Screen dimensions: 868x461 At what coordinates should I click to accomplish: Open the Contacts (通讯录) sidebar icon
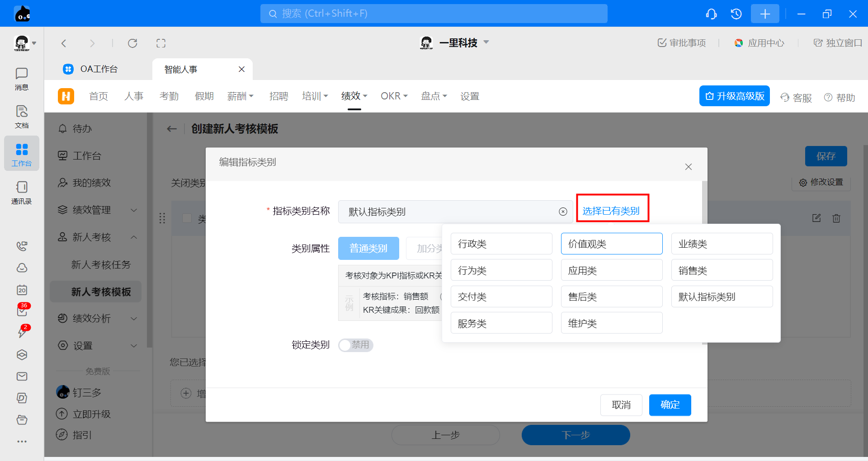tap(21, 193)
